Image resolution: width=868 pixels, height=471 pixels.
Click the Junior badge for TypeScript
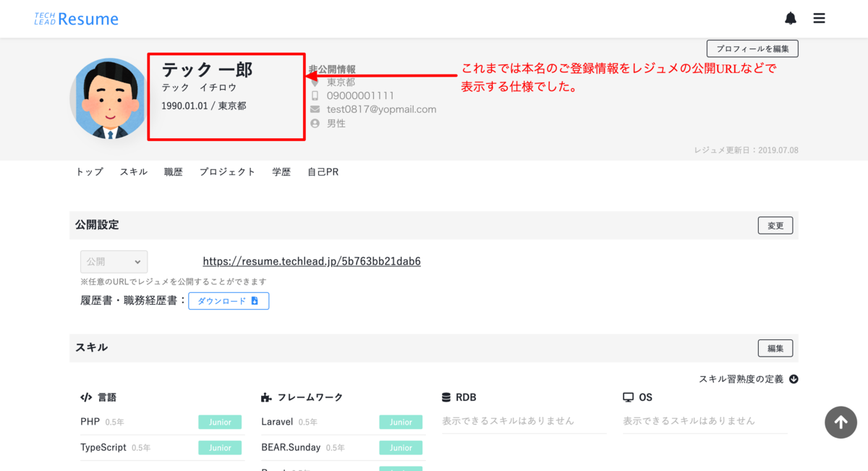coord(220,448)
